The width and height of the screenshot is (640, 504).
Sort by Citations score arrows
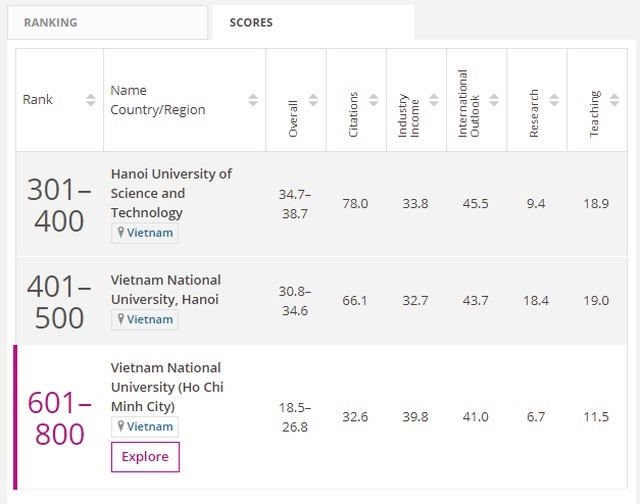click(374, 100)
